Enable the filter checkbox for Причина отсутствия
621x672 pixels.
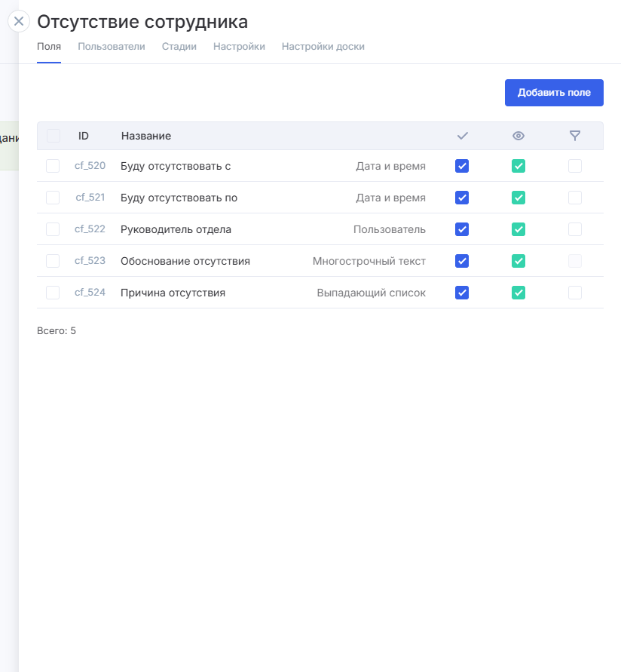[x=575, y=293]
